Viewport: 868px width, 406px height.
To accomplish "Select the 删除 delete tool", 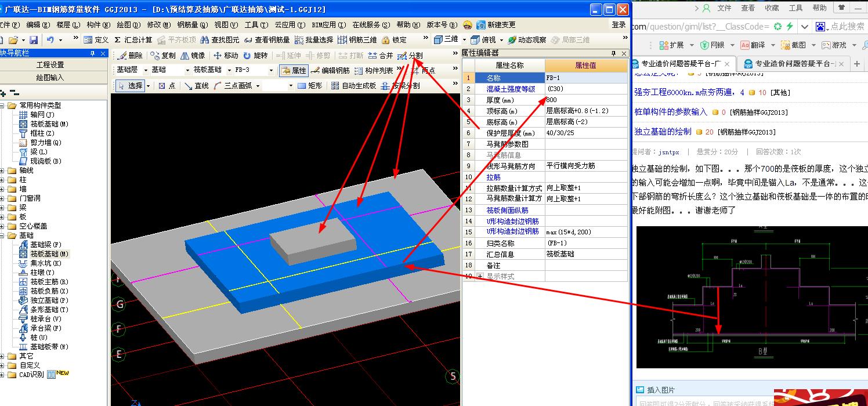I will 130,55.
